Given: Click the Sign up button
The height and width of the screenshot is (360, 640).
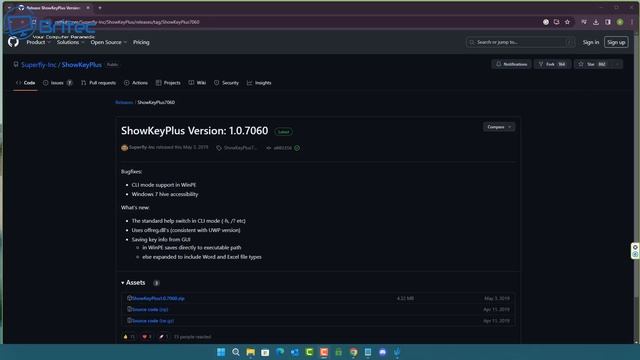Looking at the screenshot, I should [x=616, y=42].
